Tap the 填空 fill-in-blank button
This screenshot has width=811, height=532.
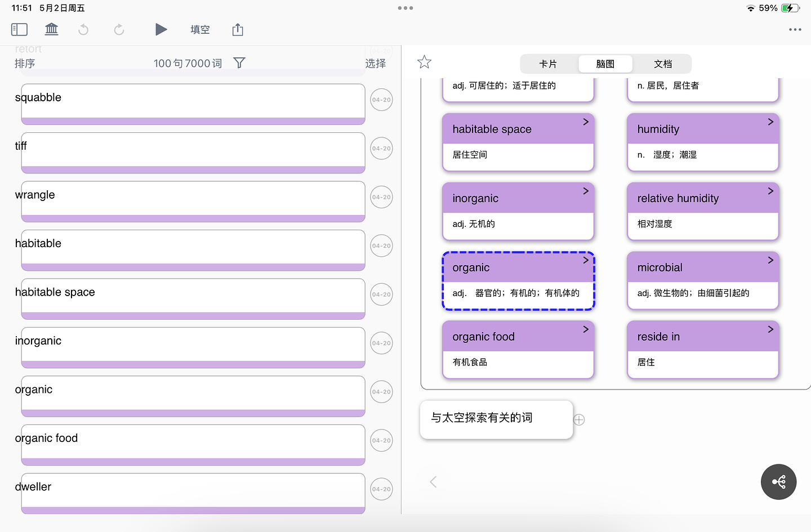point(200,29)
